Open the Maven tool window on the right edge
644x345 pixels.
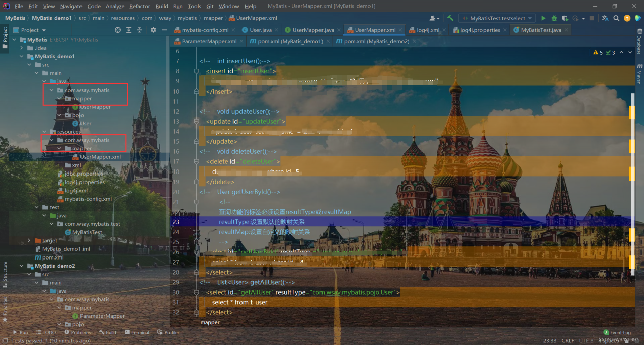pos(639,74)
